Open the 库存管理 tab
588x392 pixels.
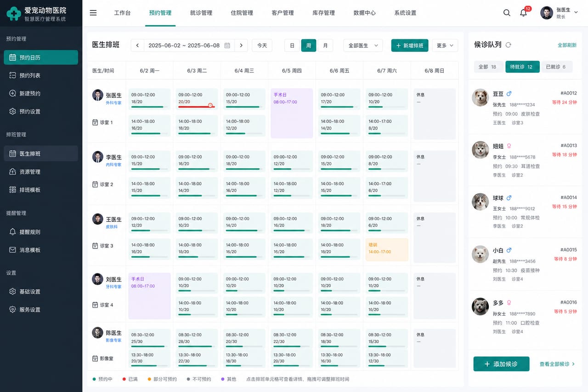[324, 13]
